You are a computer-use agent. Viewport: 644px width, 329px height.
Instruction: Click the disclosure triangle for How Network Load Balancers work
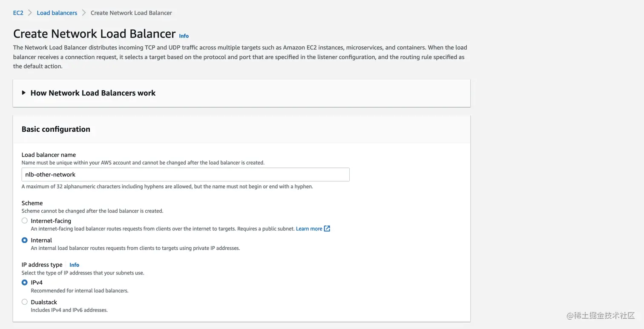coord(24,92)
